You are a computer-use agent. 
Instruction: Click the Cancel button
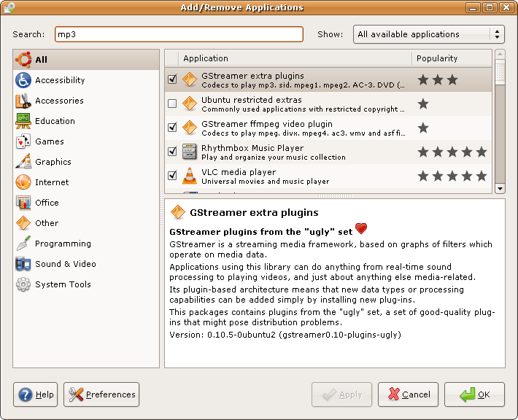409,394
